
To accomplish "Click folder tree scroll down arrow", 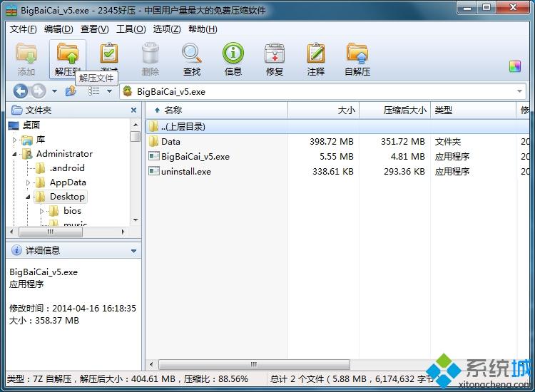I will click(136, 220).
